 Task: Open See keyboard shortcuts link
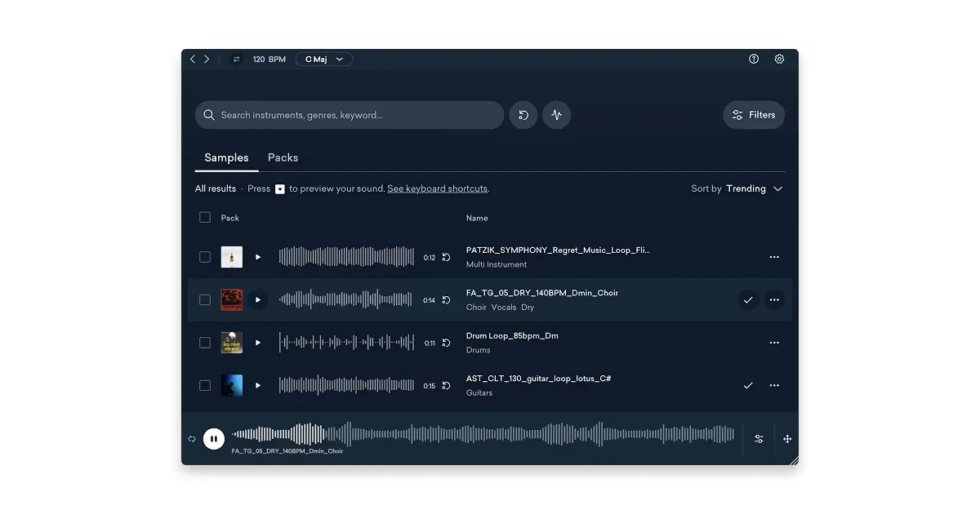438,188
